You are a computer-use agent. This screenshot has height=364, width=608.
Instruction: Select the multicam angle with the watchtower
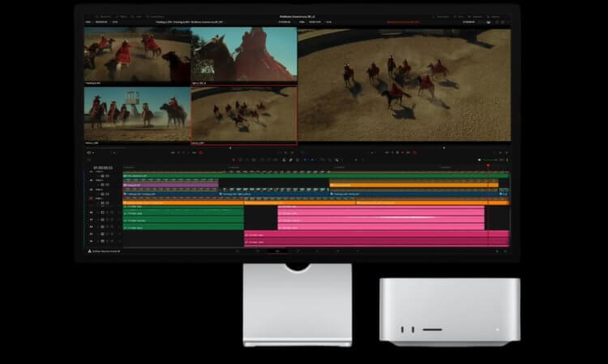coord(137,114)
